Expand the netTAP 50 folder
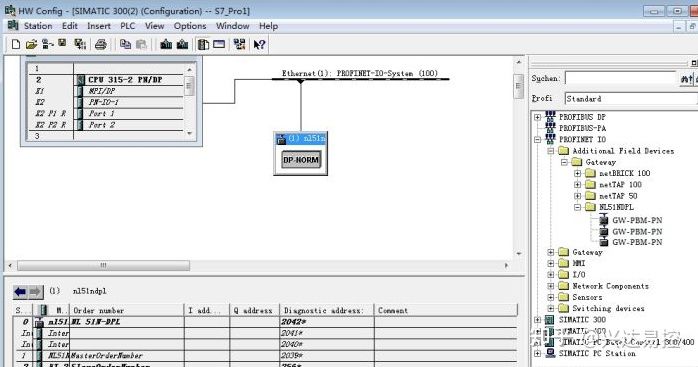Screen dimensions: 698x367 click(x=577, y=196)
